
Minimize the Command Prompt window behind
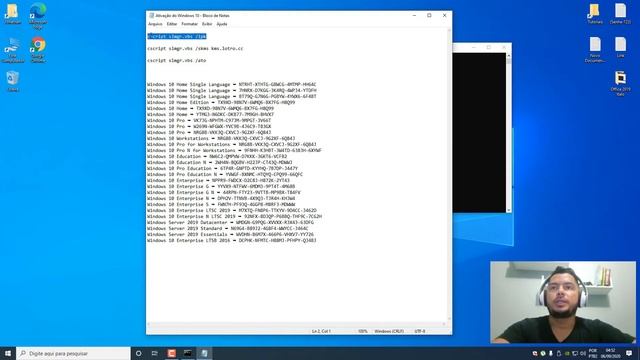coord(473,47)
